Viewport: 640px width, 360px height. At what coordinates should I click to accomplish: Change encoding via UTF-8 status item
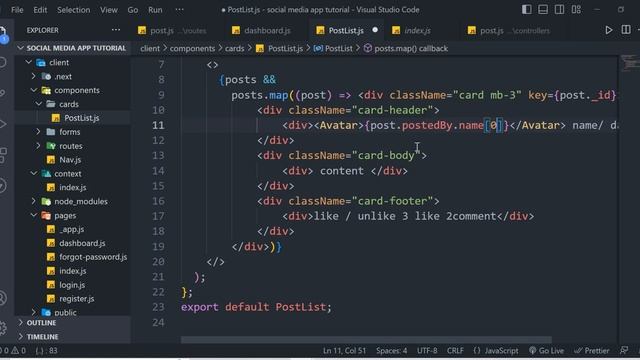point(427,351)
